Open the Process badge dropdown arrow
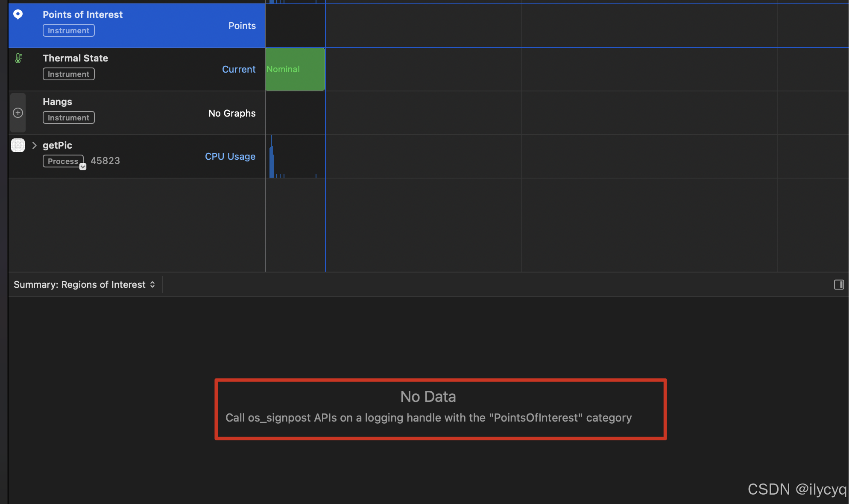 [83, 167]
